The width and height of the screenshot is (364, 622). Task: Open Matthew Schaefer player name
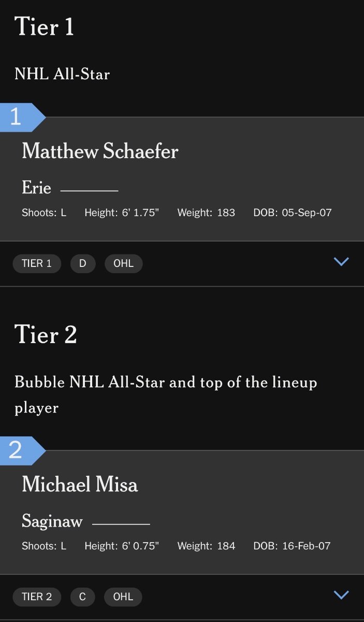[x=100, y=151]
